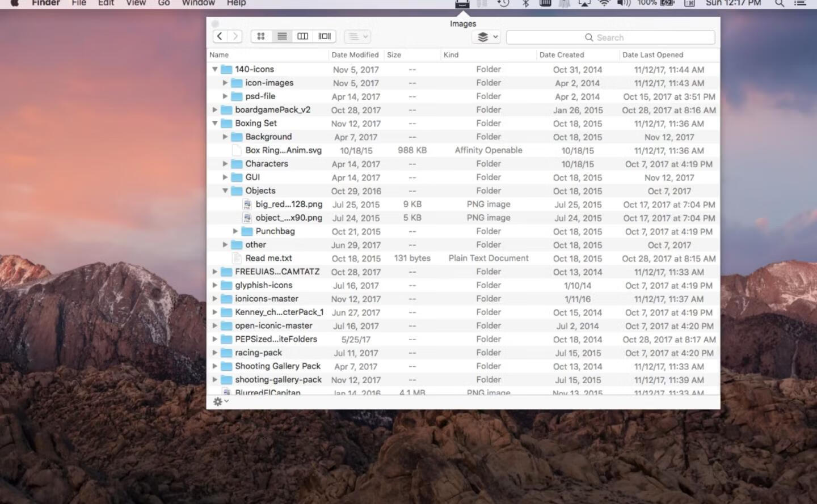The height and width of the screenshot is (504, 817).
Task: Expand the icon-images folder
Action: click(x=225, y=83)
